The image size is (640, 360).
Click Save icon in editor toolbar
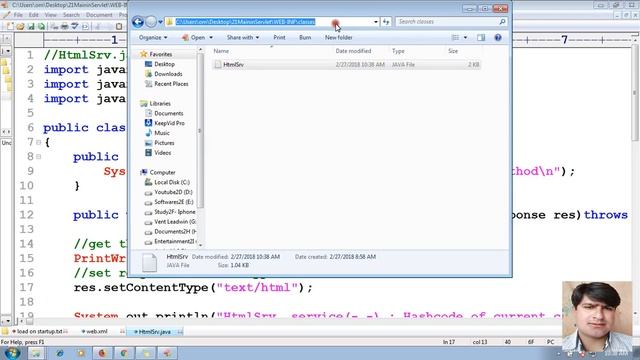(31, 27)
